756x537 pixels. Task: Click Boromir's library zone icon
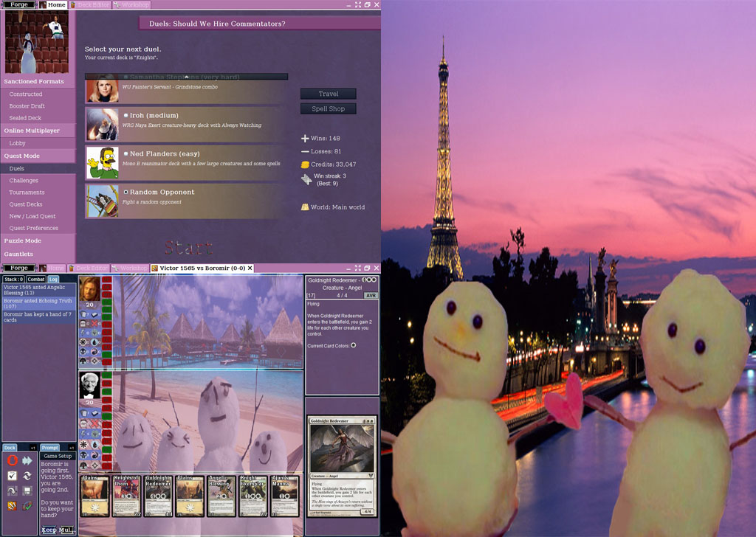point(94,314)
